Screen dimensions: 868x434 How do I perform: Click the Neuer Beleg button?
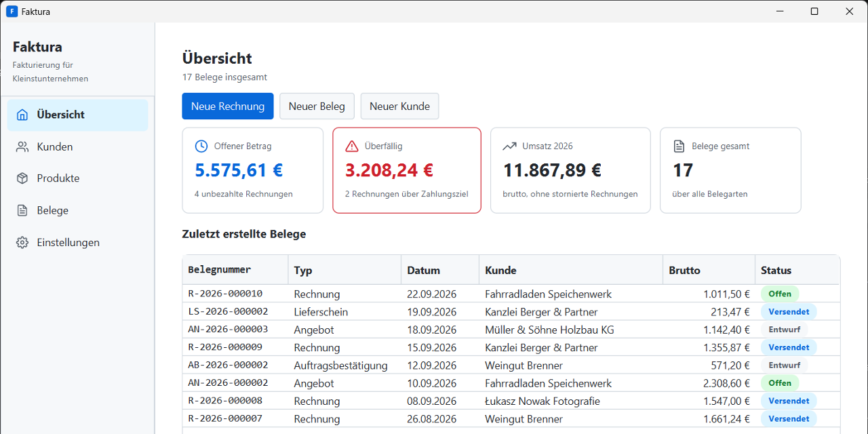click(317, 106)
